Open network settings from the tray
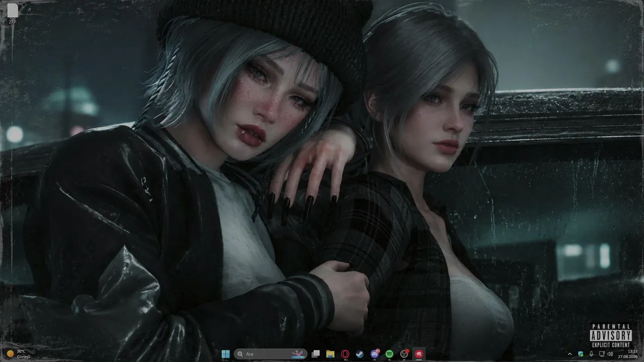644x362 pixels. tap(602, 354)
